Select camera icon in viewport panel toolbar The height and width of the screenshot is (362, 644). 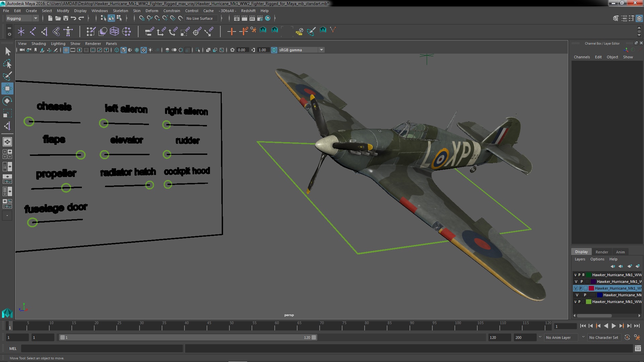[22, 50]
